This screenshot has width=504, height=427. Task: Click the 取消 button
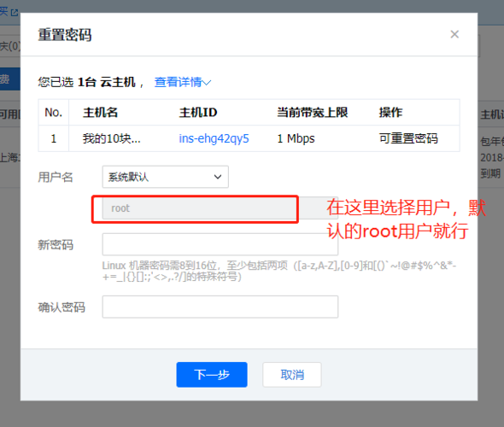pyautogui.click(x=292, y=375)
